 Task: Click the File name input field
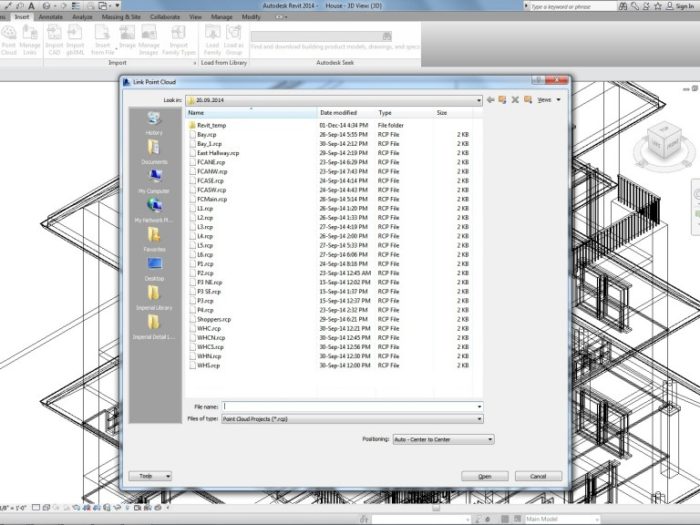(352, 407)
